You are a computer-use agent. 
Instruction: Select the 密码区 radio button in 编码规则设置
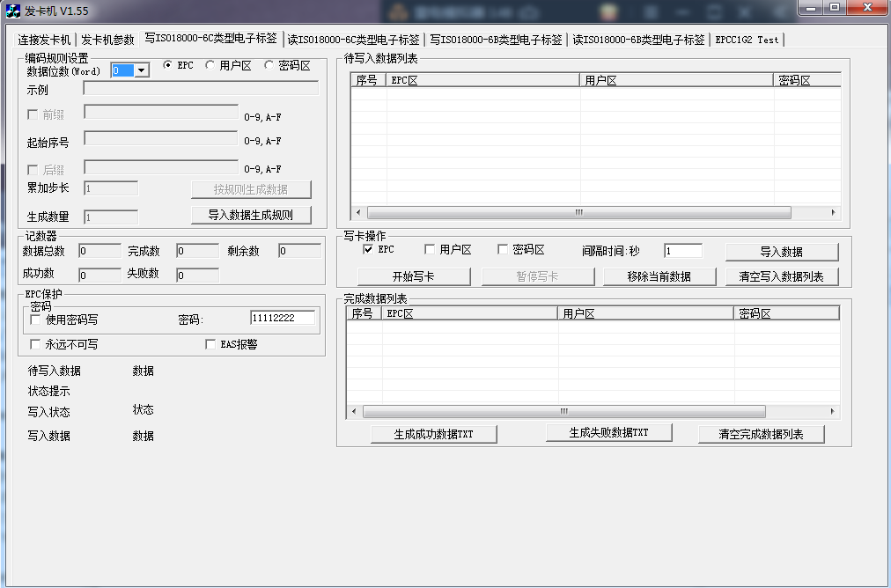click(x=269, y=65)
